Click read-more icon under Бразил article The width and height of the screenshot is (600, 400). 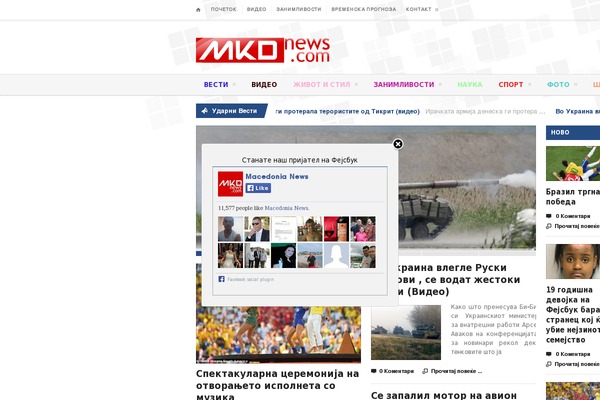tap(549, 226)
